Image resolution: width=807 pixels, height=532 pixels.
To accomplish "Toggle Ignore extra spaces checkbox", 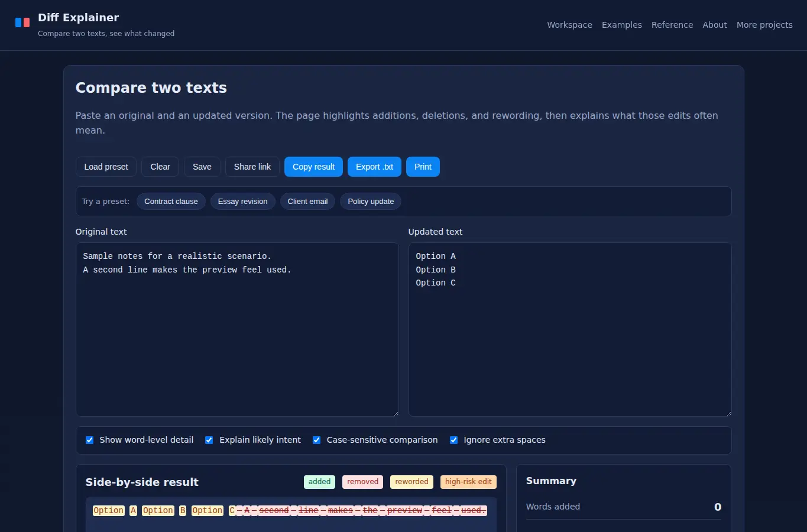I will click(454, 440).
